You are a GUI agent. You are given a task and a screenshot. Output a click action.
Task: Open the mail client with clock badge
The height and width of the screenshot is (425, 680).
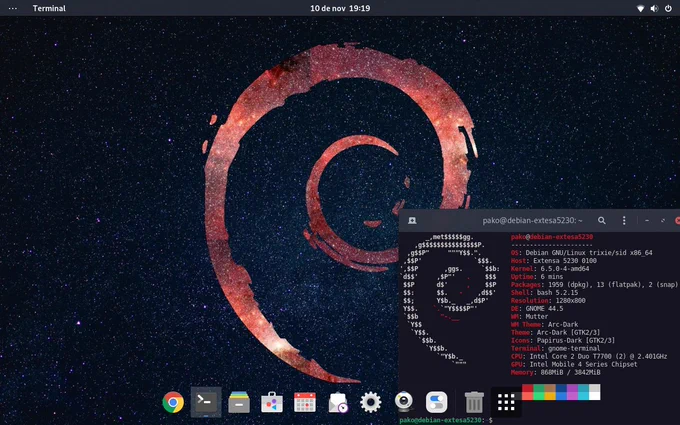pyautogui.click(x=338, y=402)
